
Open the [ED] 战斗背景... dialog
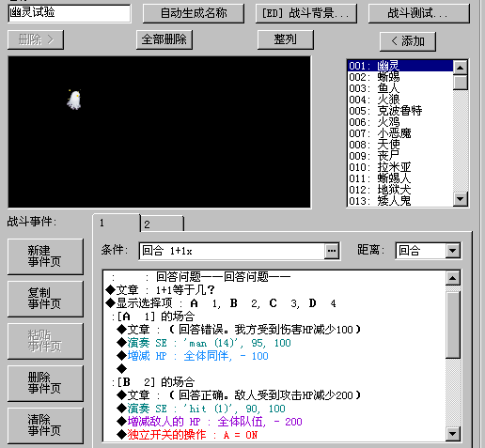tap(306, 13)
